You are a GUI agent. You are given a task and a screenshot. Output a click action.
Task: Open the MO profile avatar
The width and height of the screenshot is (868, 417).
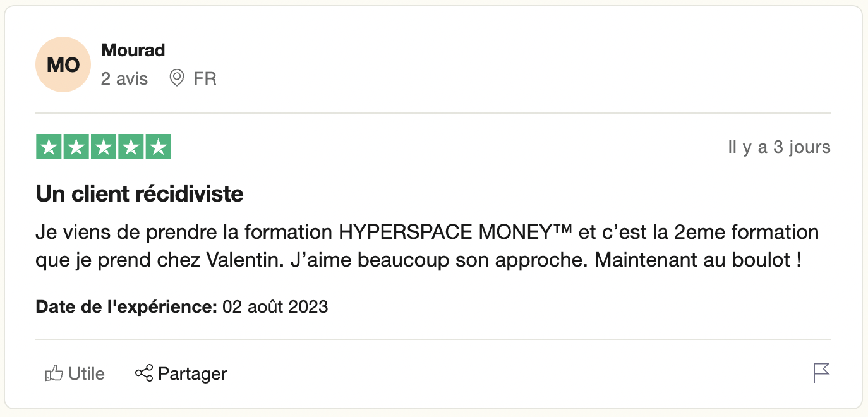point(64,64)
